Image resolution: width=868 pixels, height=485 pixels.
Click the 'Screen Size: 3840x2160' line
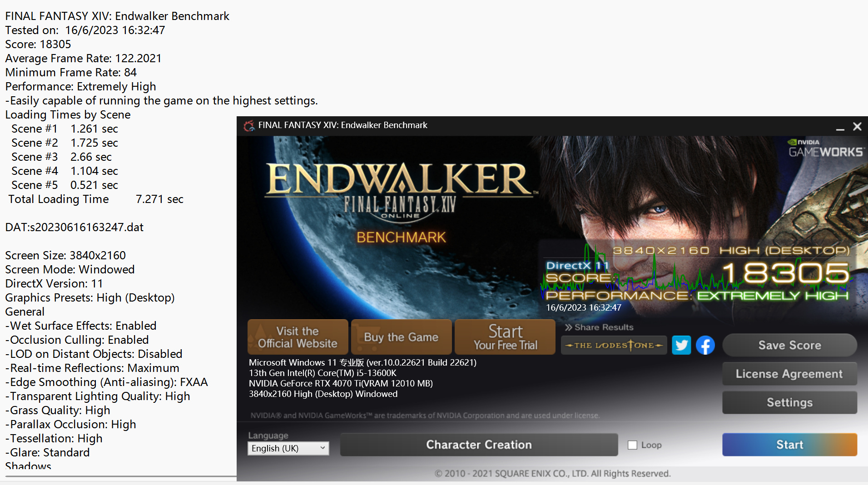point(66,256)
